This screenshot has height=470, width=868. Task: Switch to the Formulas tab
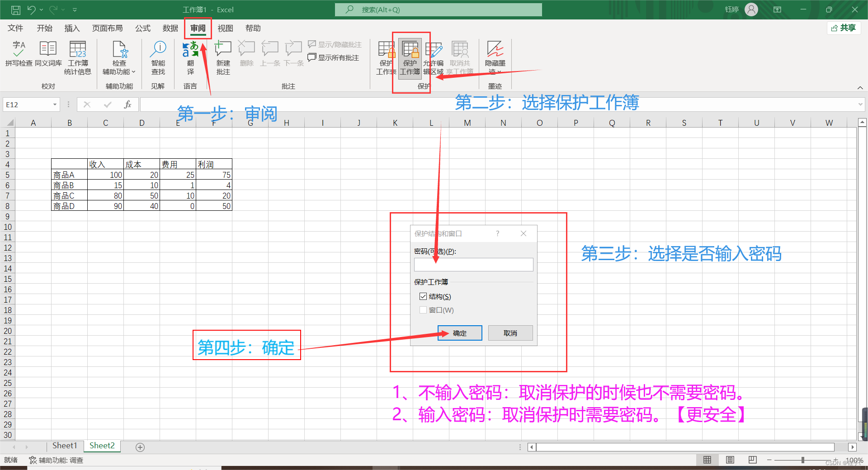click(143, 28)
